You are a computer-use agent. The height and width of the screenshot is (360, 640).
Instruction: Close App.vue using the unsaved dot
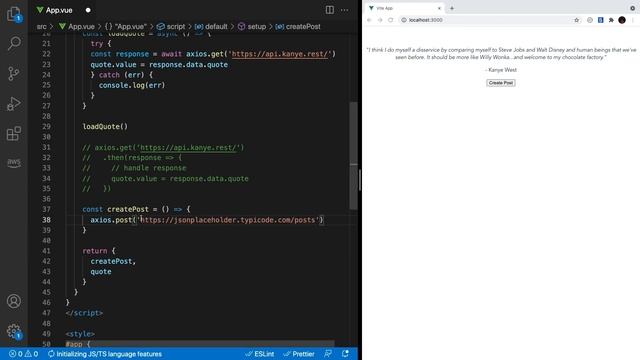point(88,10)
